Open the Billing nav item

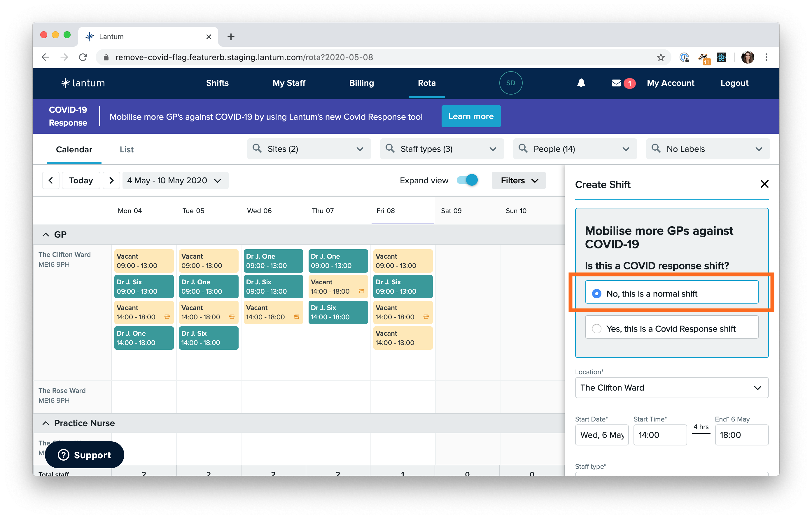[361, 83]
